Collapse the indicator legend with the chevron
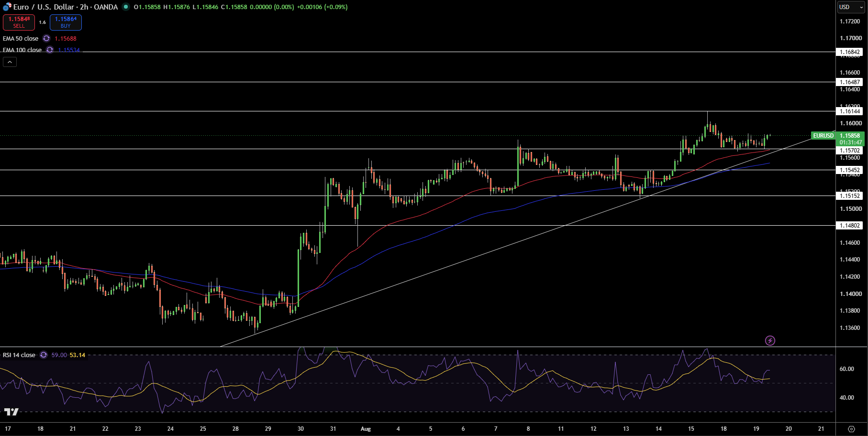 (x=10, y=62)
